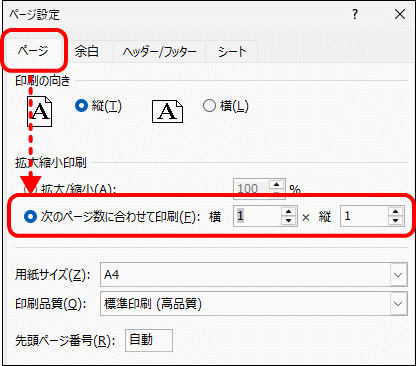Switch to the ページ tab

[33, 51]
